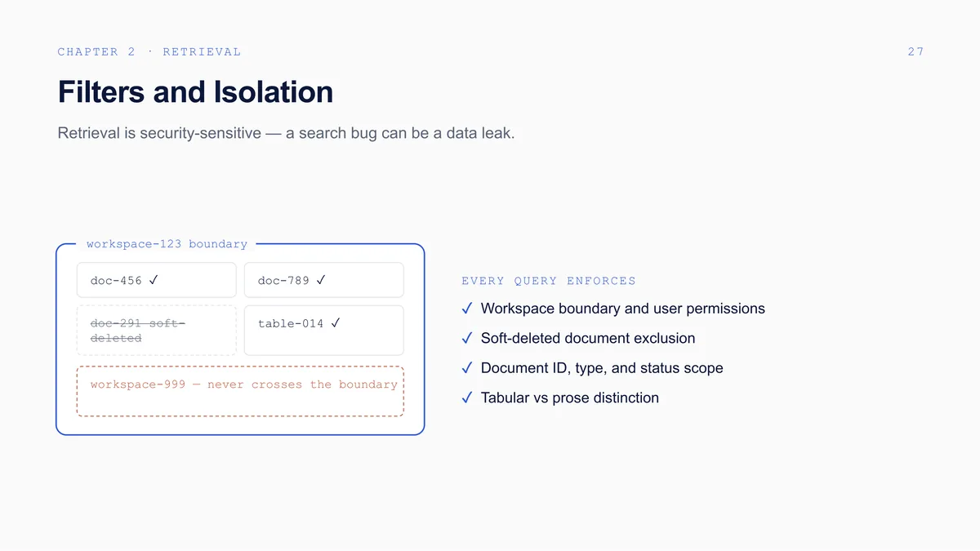
Task: Click the subtitle about security-sensitive retrieval
Action: 286,133
